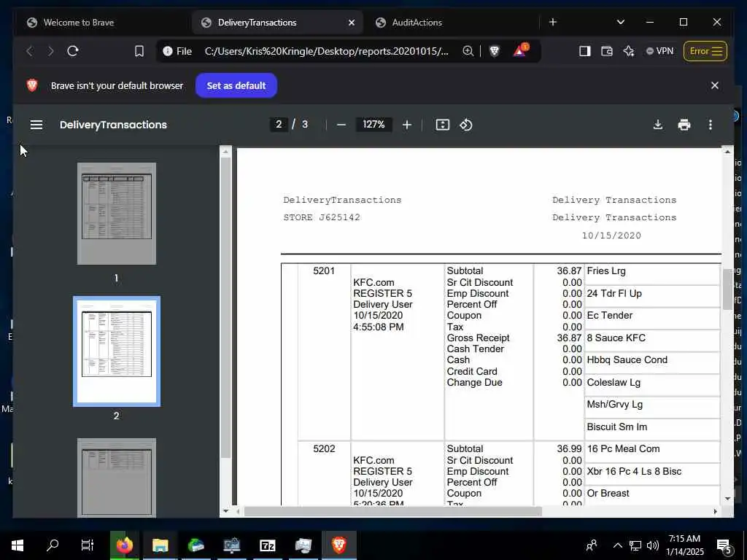This screenshot has height=560, width=747.
Task: Click document vertical scroll-down arrow
Action: click(x=727, y=499)
